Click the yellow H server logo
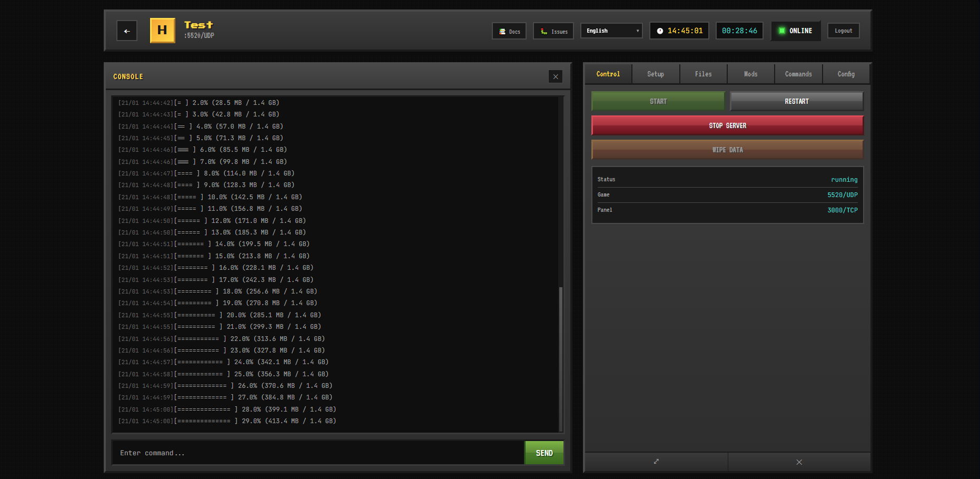The width and height of the screenshot is (980, 479). (162, 31)
